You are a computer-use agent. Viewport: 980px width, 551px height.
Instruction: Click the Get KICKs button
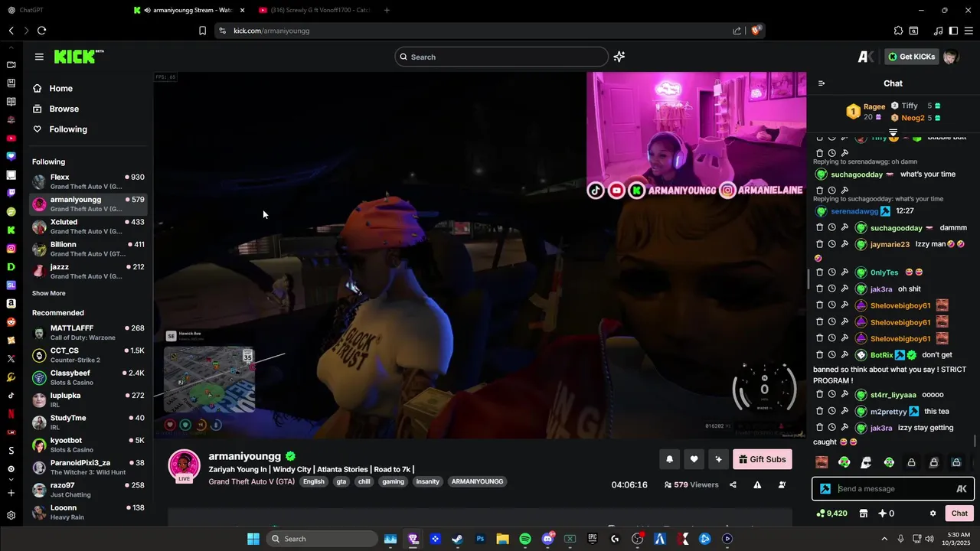pos(911,57)
